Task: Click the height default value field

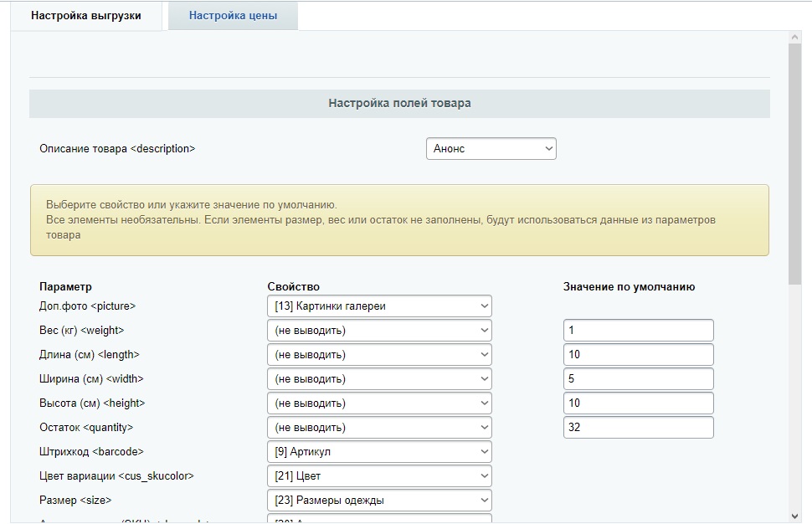Action: [x=638, y=403]
